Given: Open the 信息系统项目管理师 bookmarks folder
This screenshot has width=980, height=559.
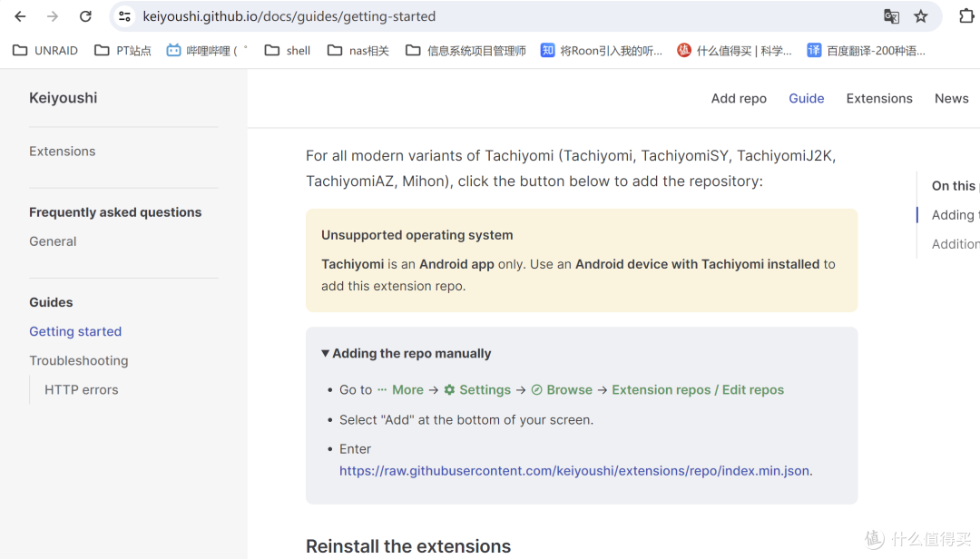Looking at the screenshot, I should pyautogui.click(x=465, y=51).
